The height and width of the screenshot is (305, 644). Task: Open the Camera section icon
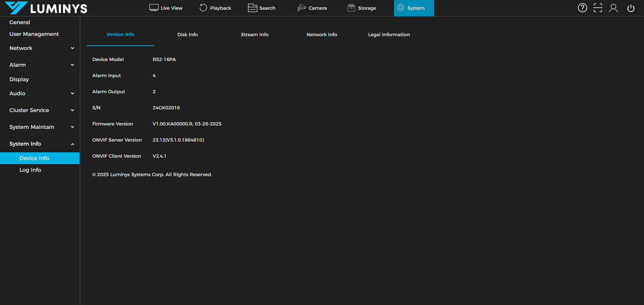tap(302, 8)
